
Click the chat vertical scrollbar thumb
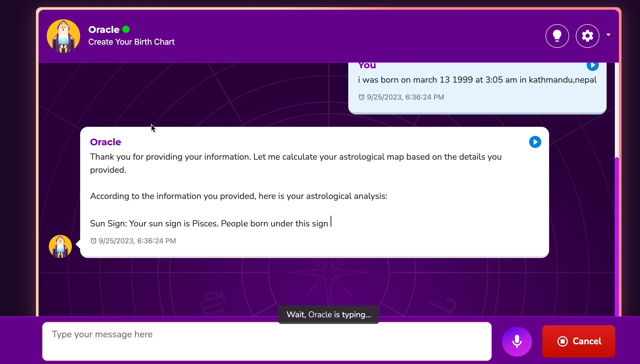(617, 236)
